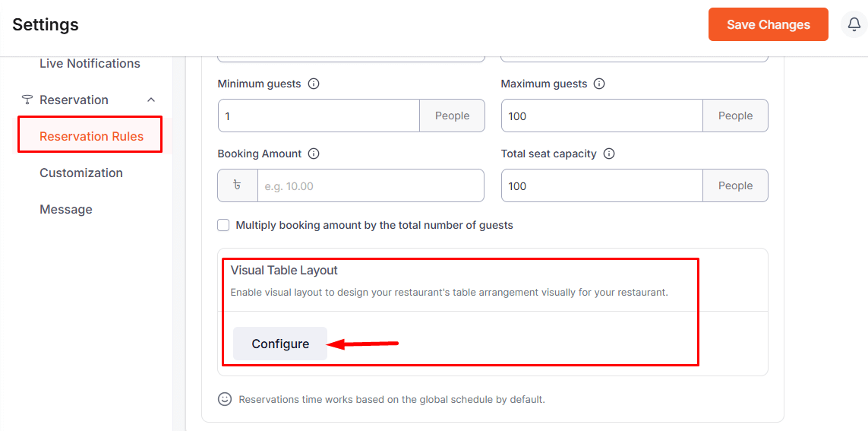The width and height of the screenshot is (868, 431).
Task: Focus the Minimum guests input field
Action: tap(318, 116)
